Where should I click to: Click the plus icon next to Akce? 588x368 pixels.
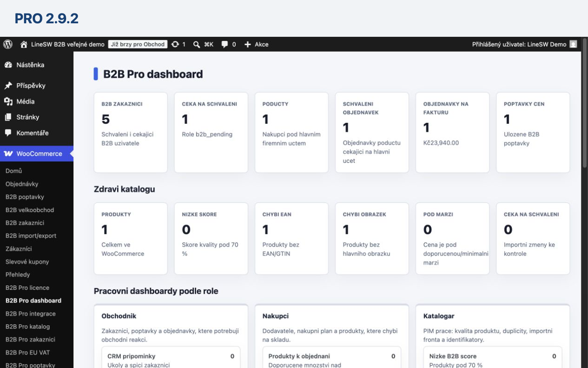[247, 44]
